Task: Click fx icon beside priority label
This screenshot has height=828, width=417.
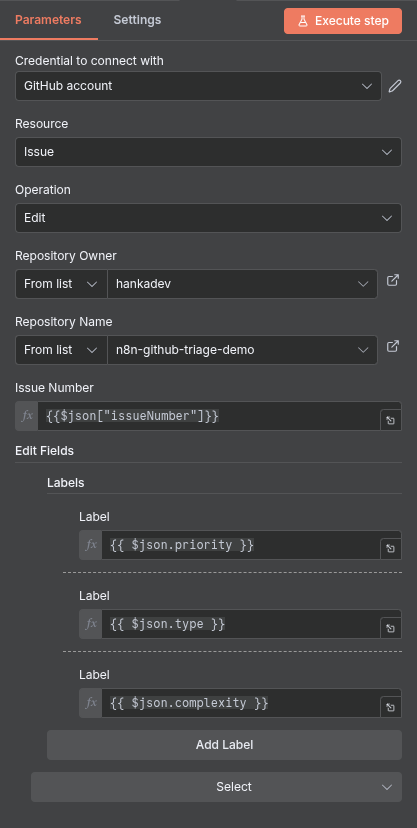Action: coord(91,545)
